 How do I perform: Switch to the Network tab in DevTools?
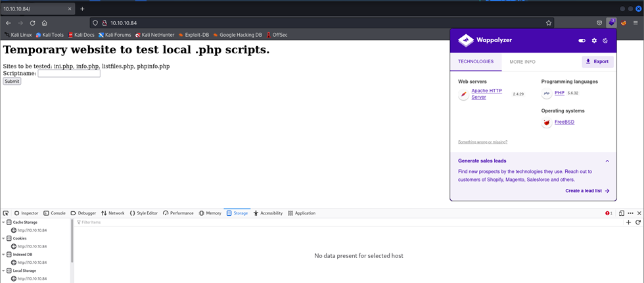point(112,213)
